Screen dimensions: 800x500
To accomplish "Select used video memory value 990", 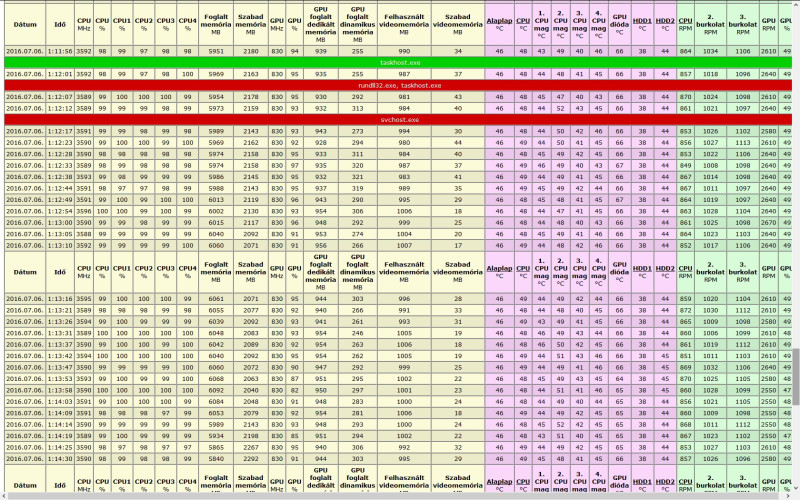I will coord(404,52).
